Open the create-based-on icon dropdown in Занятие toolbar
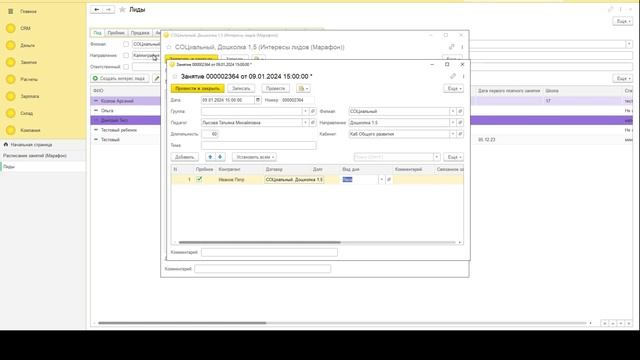 click(303, 88)
